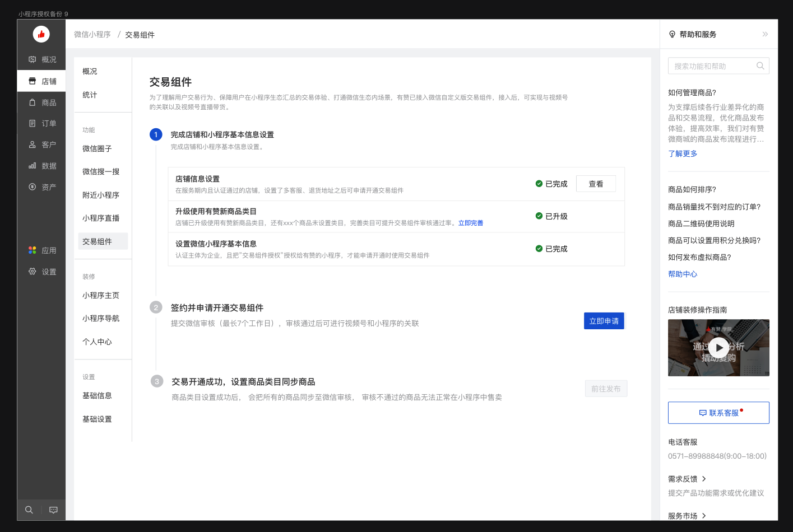Play the 店铺装修操作指南 video

click(718, 347)
